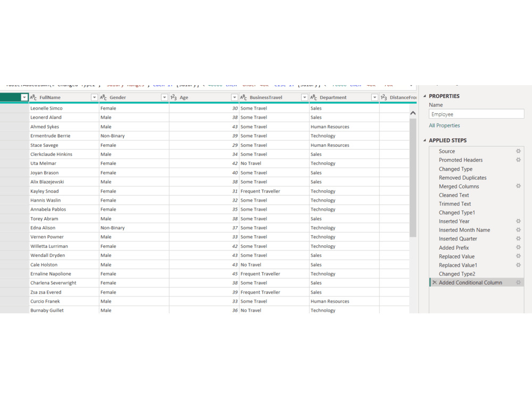Open settings gear for Merged Columns step
532x399 pixels.
(518, 186)
